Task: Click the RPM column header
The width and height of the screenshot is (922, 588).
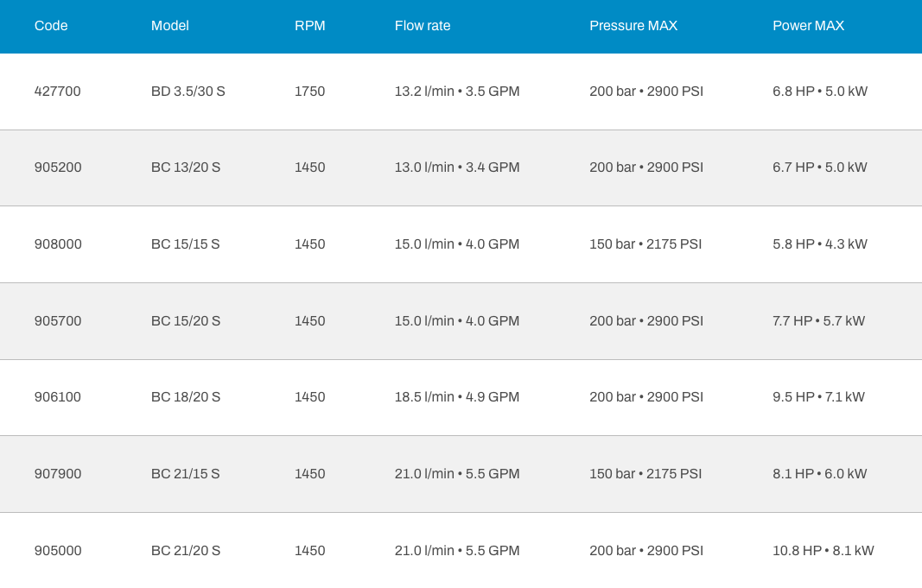Action: 309,26
